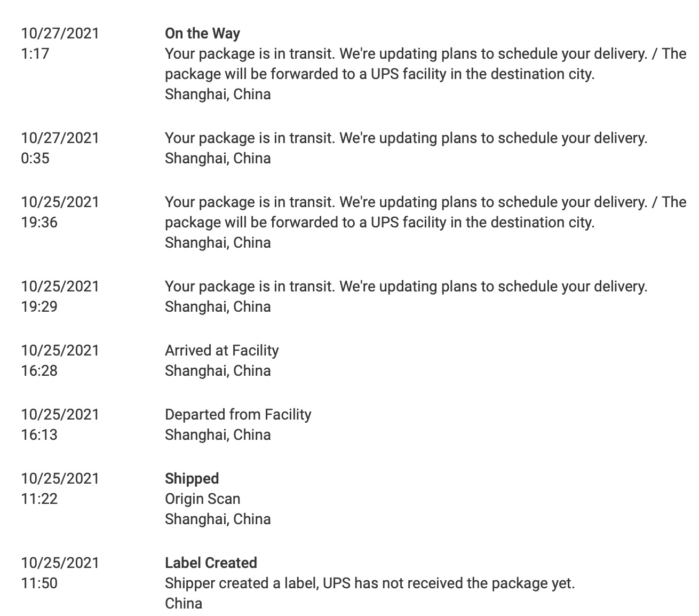Click the 0:35 in-transit message text
This screenshot has height=616, width=699.
(x=406, y=138)
